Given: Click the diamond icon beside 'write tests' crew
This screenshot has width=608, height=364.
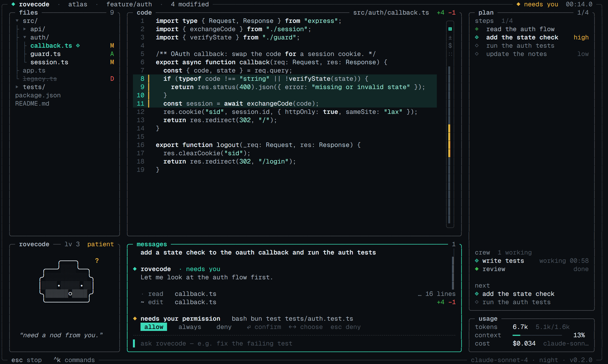Looking at the screenshot, I should coord(477,261).
